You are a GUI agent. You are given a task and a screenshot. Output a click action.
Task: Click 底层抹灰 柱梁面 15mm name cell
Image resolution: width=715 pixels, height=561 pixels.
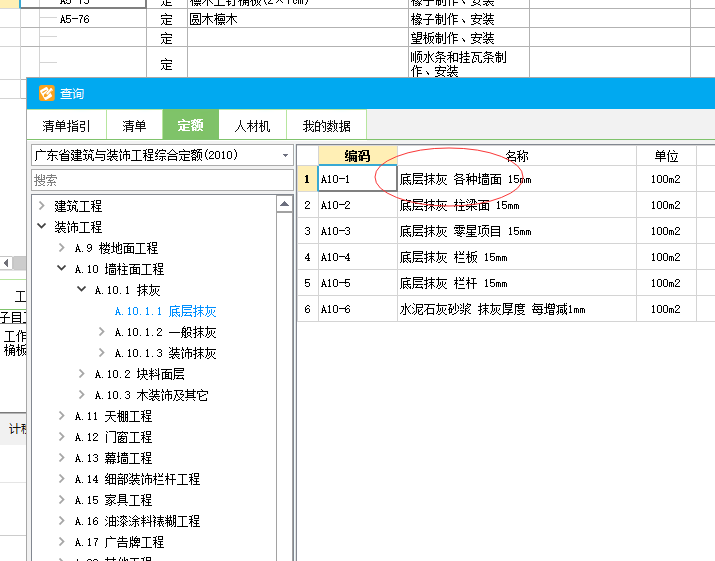coord(517,205)
